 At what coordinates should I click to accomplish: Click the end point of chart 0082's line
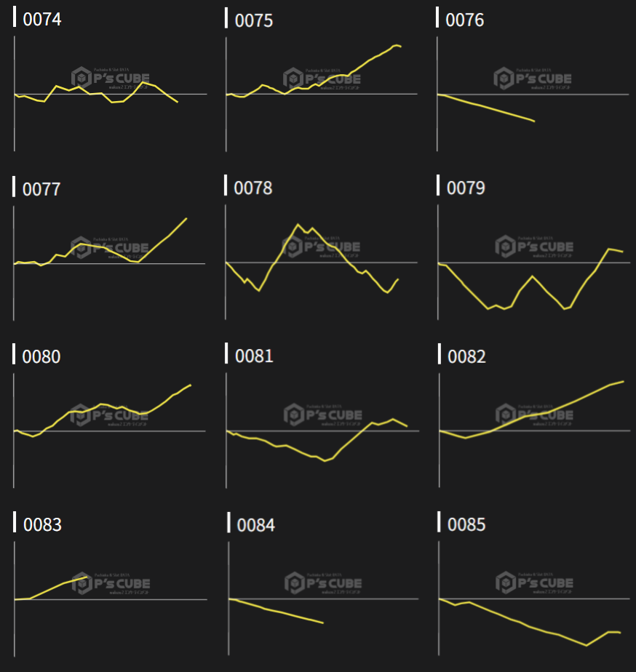click(624, 381)
